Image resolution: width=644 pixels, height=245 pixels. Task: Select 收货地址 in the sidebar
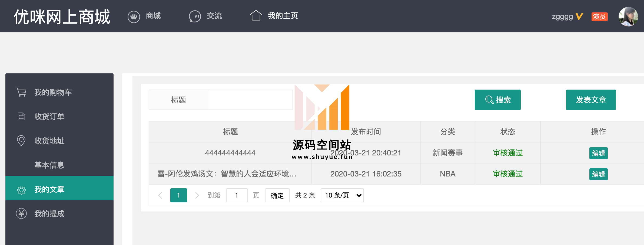[59, 141]
